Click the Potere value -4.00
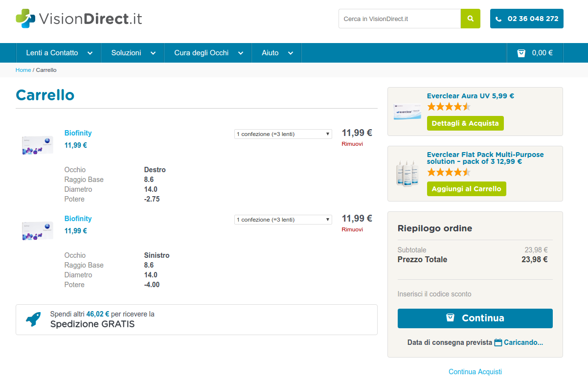Viewport: 588px width, 384px height. [152, 285]
